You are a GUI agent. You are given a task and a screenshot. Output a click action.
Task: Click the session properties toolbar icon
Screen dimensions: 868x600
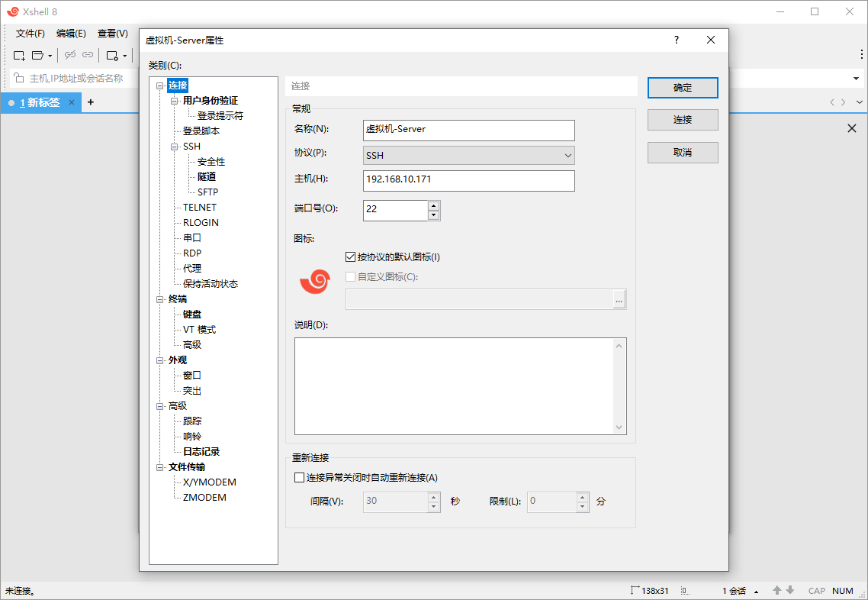tap(111, 55)
